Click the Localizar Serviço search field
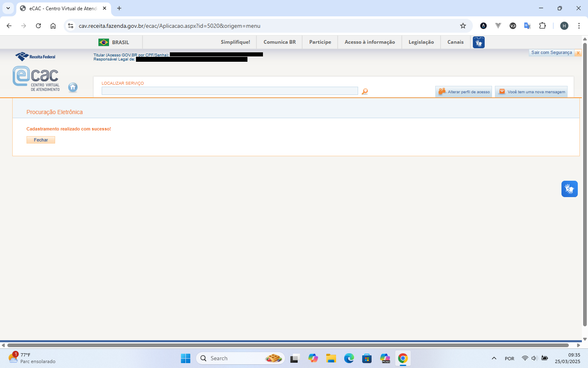 tap(229, 91)
